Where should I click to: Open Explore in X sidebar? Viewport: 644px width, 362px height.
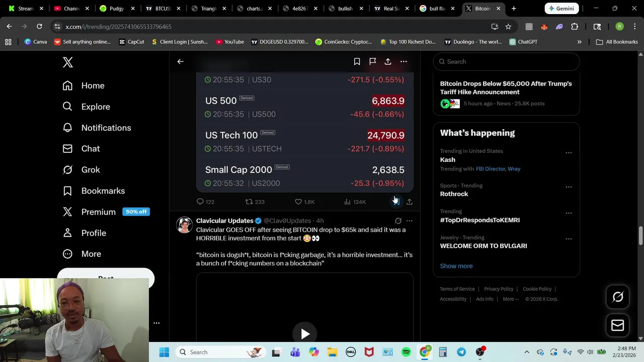[x=86, y=107]
